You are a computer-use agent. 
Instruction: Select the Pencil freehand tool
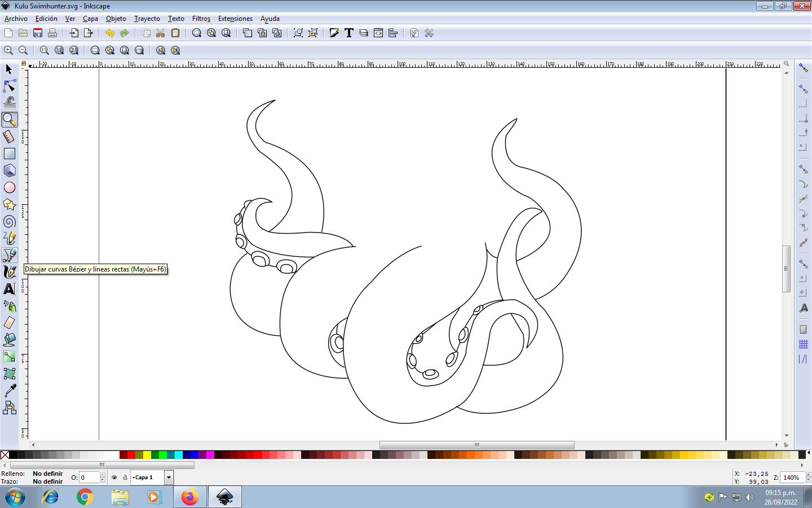9,238
